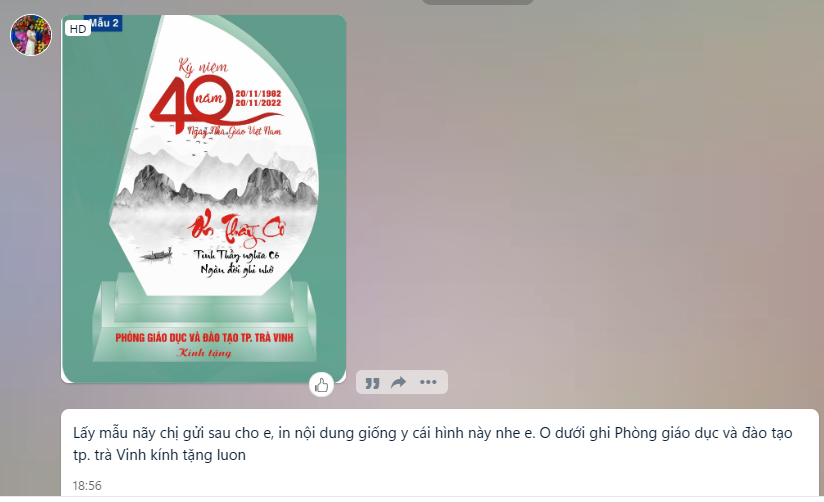824x502 pixels.
Task: Click the "Kính tặng" text on the trophy base
Action: 204,353
